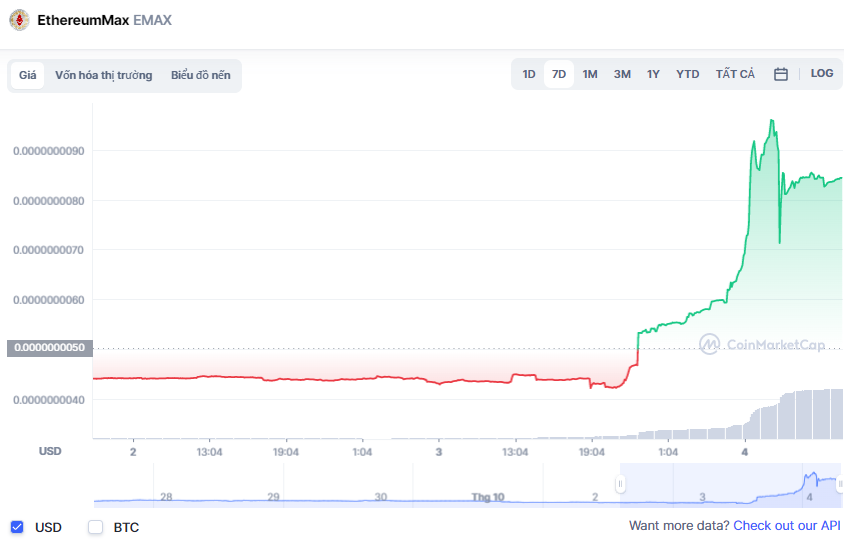Click the 28 date in navigator

[166, 496]
